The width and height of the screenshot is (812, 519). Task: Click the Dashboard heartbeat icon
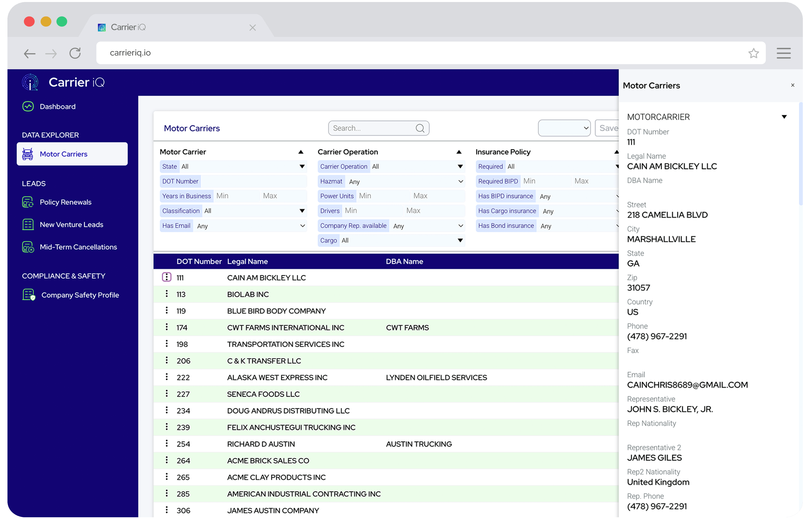click(28, 106)
